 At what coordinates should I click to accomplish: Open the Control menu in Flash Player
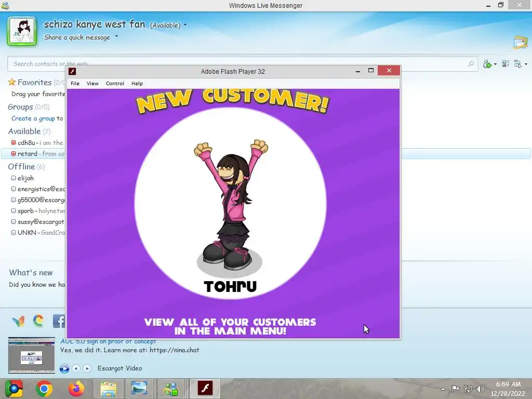click(x=115, y=84)
